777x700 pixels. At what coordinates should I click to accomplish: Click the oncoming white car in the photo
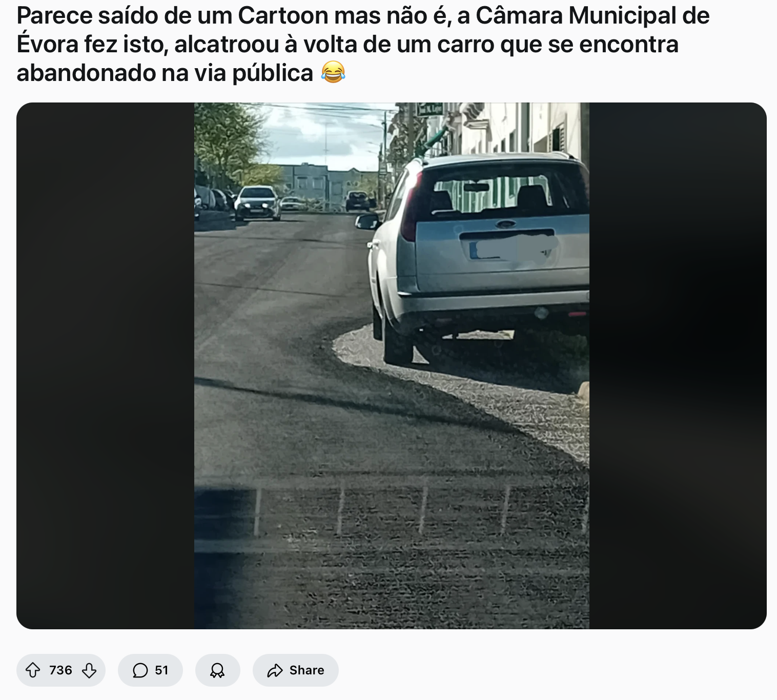(x=257, y=203)
